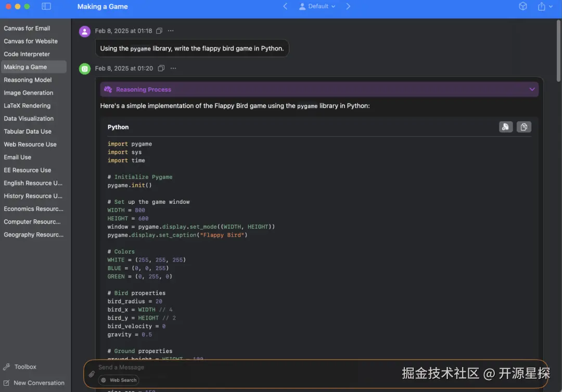562x392 pixels.
Task: Open the Geography Resource conversation
Action: point(33,234)
